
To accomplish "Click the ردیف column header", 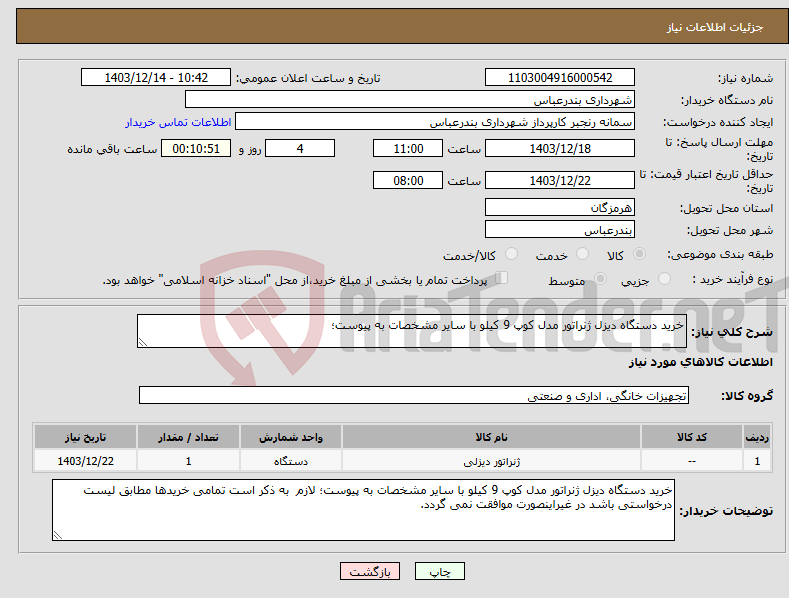I will (x=757, y=437).
